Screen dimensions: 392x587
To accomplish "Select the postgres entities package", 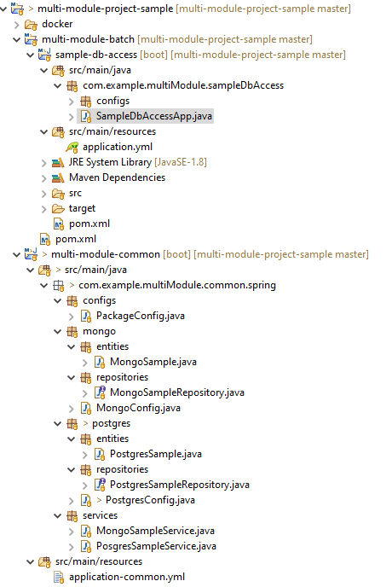I will click(x=112, y=439).
